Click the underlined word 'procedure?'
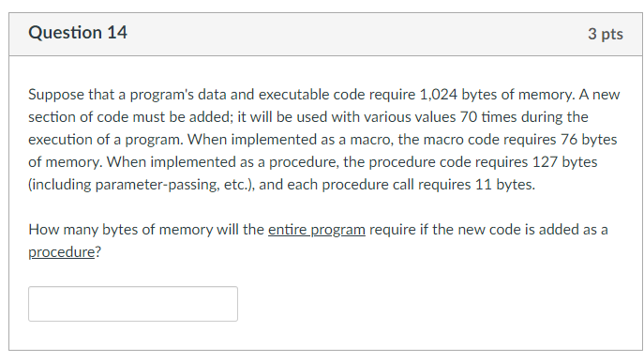This screenshot has width=644, height=362. (65, 252)
